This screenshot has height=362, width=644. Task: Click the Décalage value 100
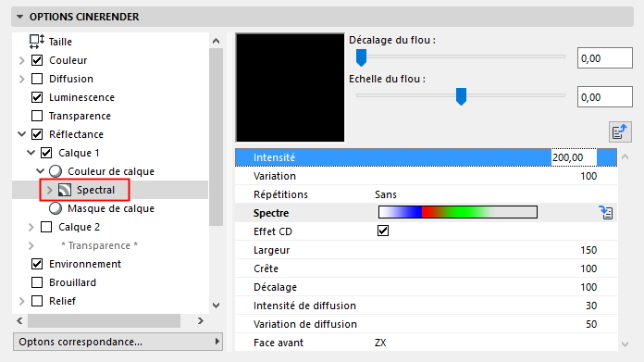coord(588,287)
